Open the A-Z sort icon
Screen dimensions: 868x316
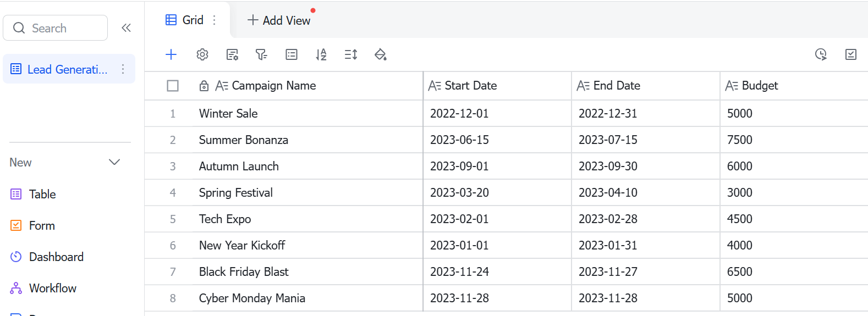point(321,54)
